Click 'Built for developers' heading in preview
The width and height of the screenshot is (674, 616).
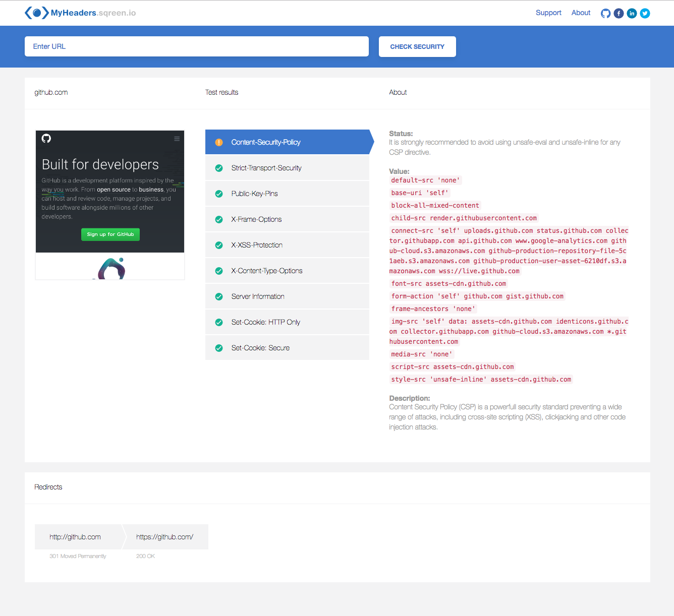pos(100,165)
